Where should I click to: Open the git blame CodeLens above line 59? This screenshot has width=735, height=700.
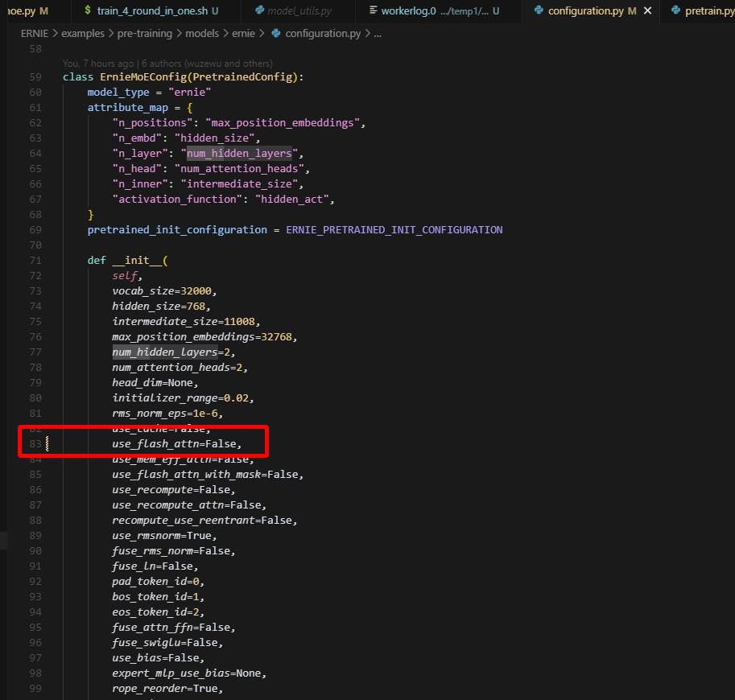(x=167, y=63)
